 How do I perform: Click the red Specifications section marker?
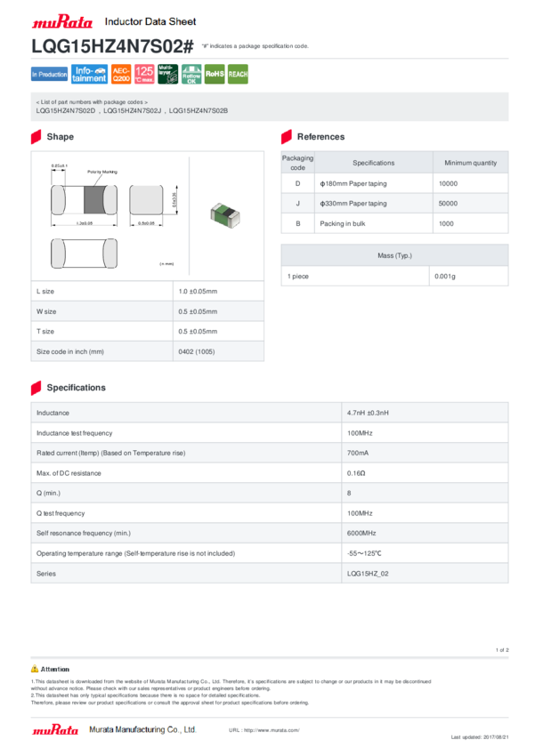pos(36,388)
